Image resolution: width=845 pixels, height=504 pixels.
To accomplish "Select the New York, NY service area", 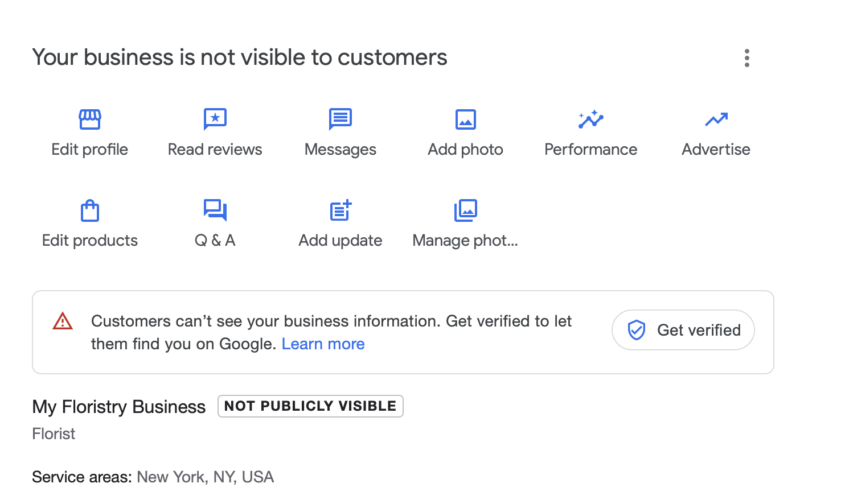I will tap(205, 477).
